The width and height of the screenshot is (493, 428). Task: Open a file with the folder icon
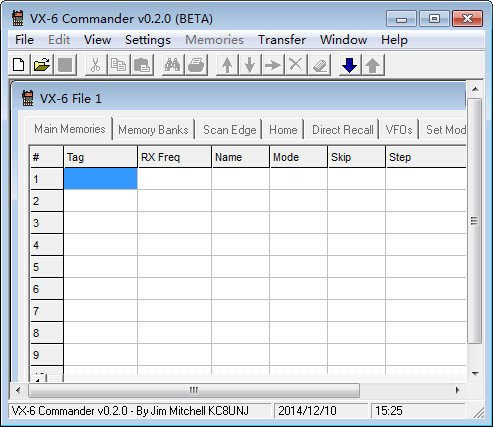[42, 65]
